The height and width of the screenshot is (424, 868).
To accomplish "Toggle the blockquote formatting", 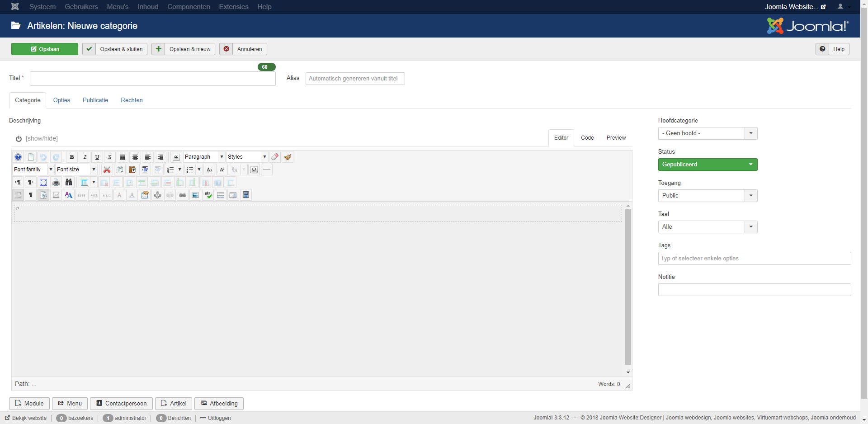I will coord(176,157).
